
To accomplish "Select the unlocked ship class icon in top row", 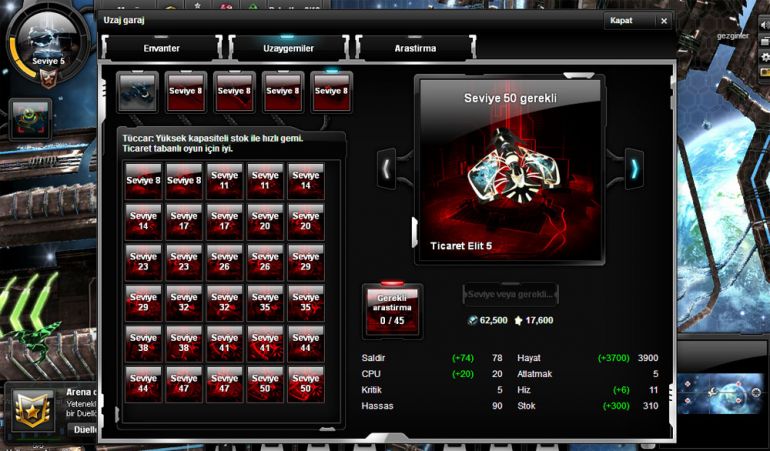I will coord(136,91).
